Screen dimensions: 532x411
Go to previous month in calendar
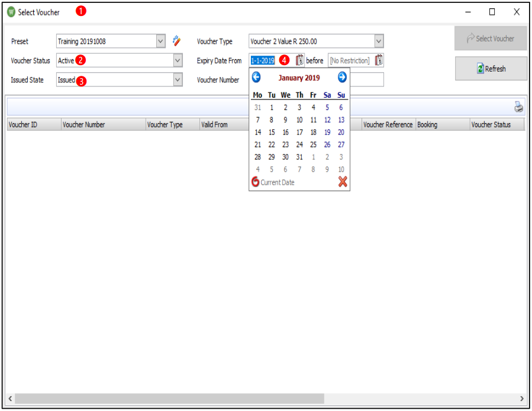pos(256,77)
